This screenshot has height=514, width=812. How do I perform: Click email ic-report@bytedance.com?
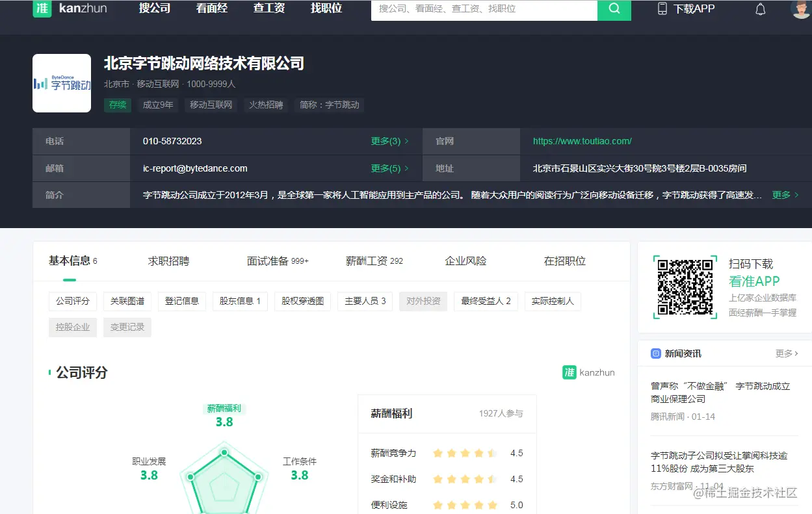[x=195, y=168]
